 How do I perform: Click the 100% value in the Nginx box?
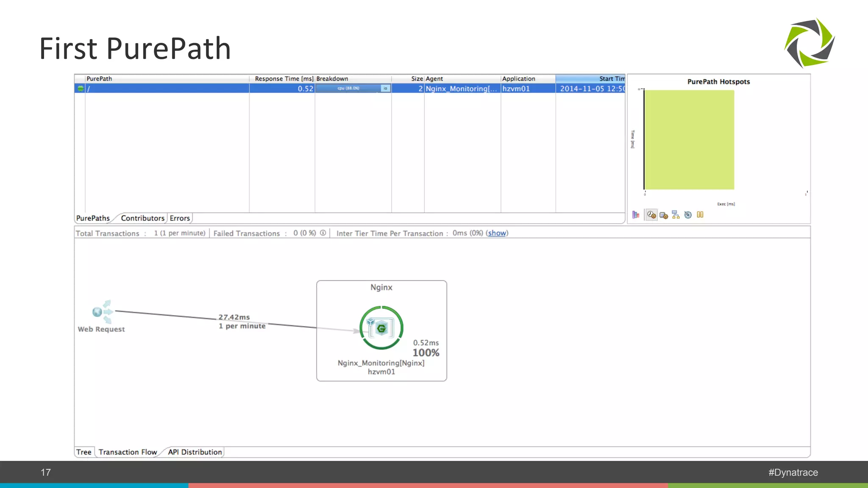(426, 353)
